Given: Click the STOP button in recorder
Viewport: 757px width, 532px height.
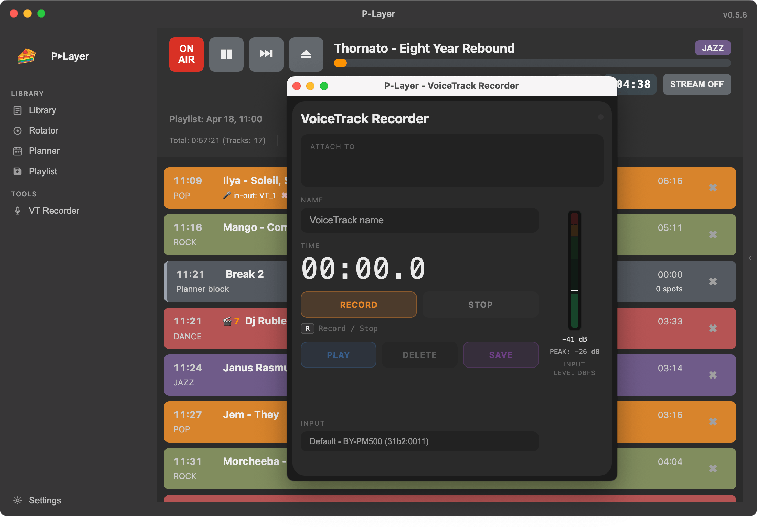Looking at the screenshot, I should coord(481,305).
